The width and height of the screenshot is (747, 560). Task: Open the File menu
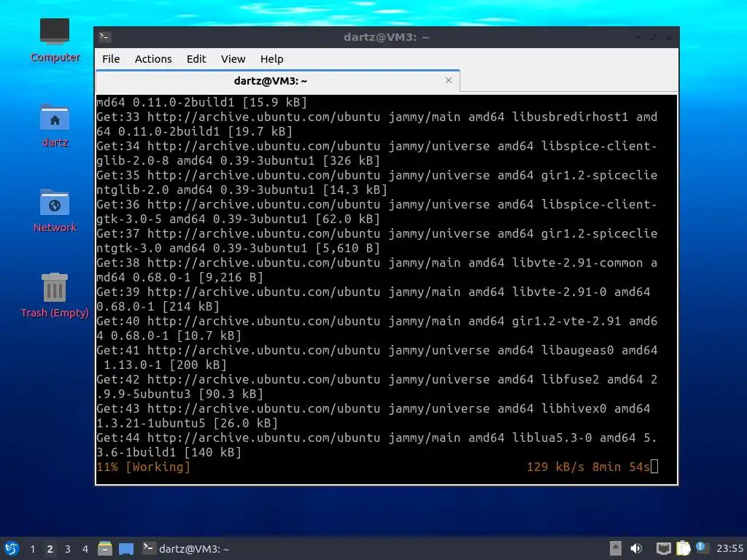111,59
